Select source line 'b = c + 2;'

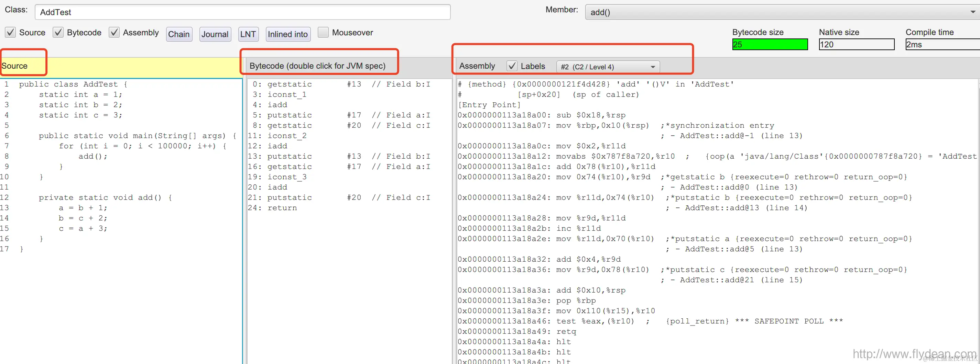(x=83, y=218)
